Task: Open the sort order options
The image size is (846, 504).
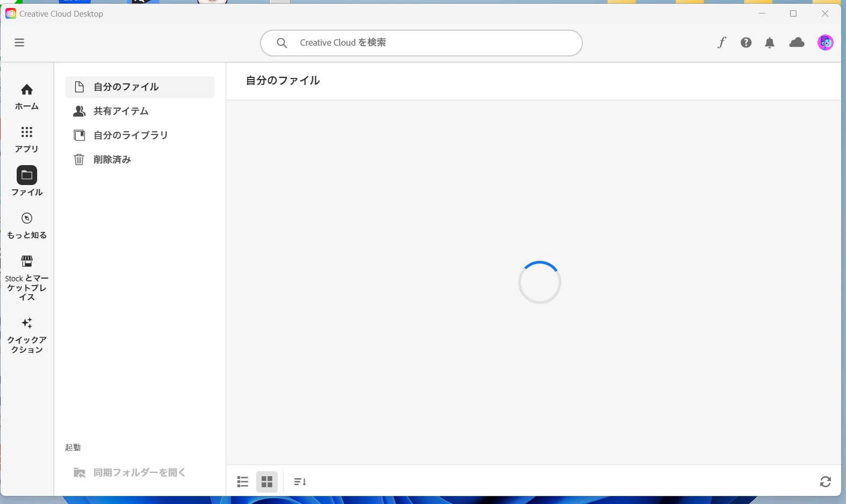Action: (300, 482)
